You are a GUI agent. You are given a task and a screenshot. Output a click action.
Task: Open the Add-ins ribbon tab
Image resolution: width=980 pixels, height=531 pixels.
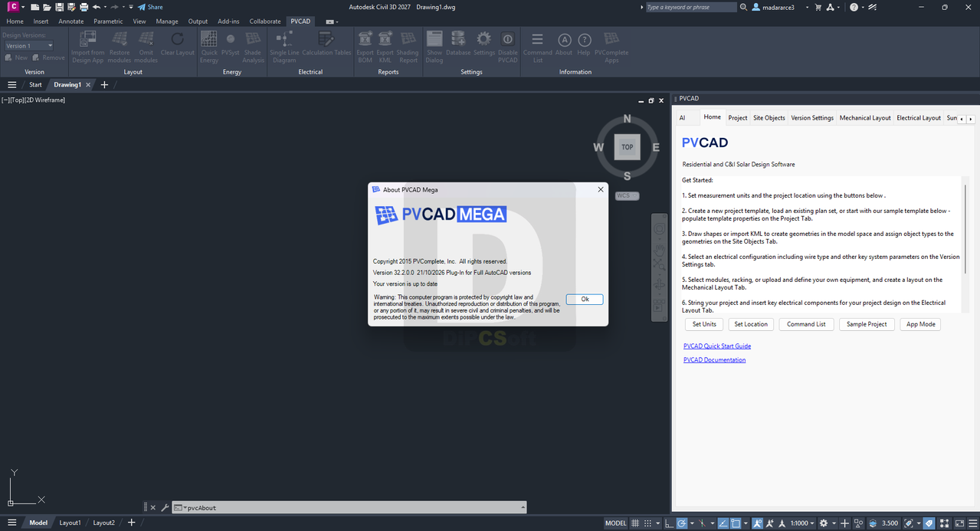click(228, 21)
